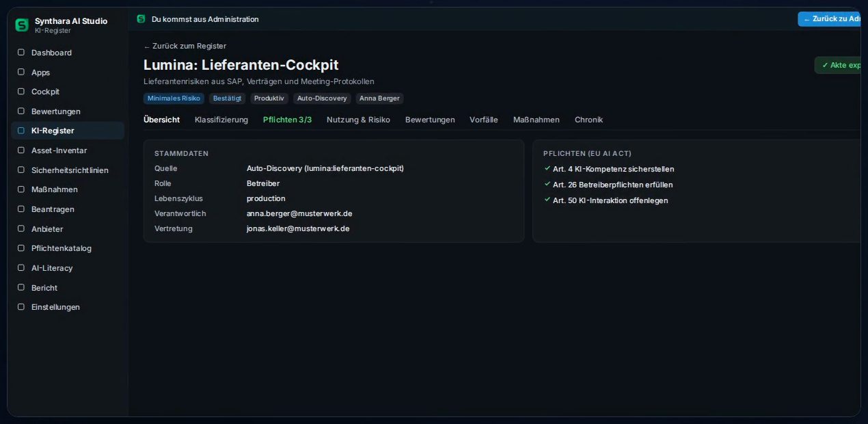The image size is (868, 424).
Task: Click the Synthara AI Studio logo icon
Action: (x=22, y=25)
